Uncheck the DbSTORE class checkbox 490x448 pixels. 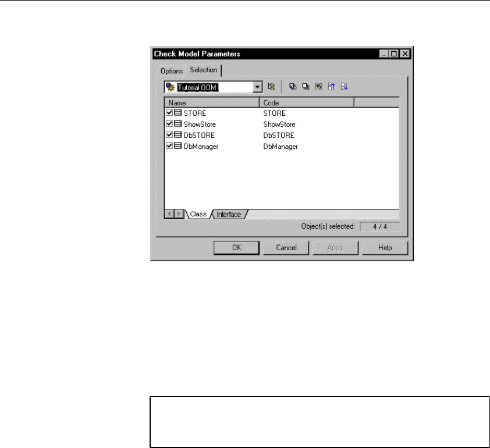(x=169, y=134)
